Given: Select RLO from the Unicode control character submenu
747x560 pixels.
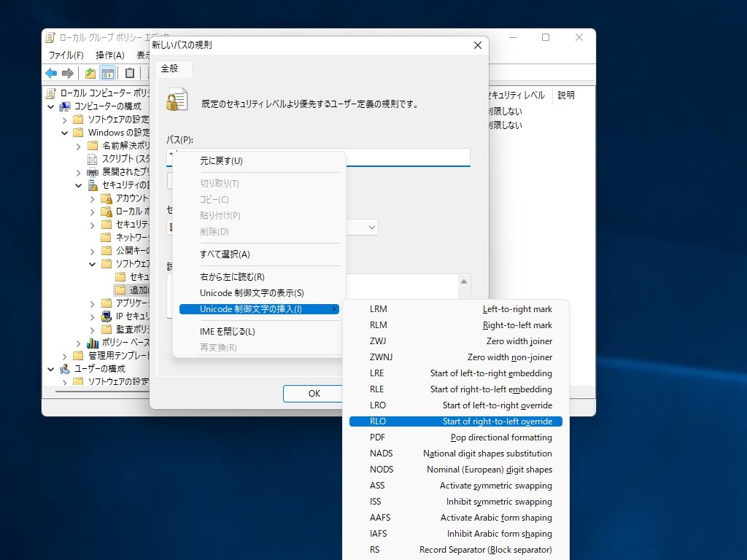Looking at the screenshot, I should pos(455,421).
